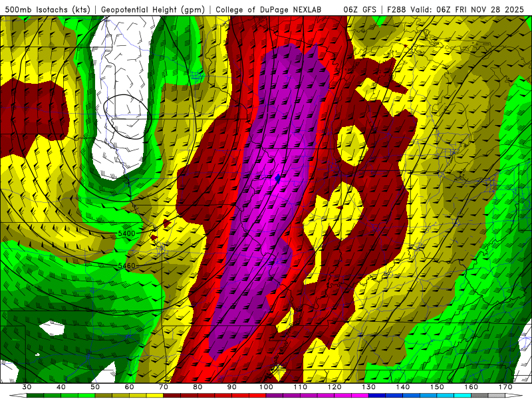Click the blue diamond marker in the magenta jet core
532x399 pixels.
(277, 178)
